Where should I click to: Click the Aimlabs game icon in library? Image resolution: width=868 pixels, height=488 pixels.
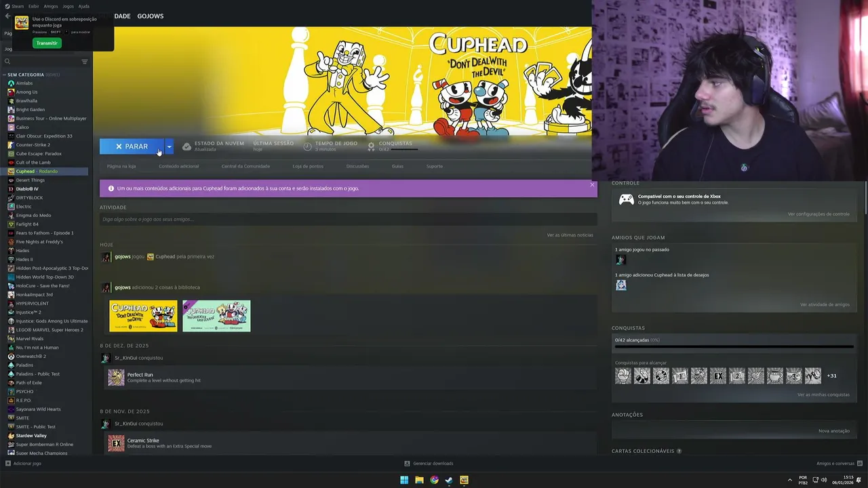[x=11, y=83]
